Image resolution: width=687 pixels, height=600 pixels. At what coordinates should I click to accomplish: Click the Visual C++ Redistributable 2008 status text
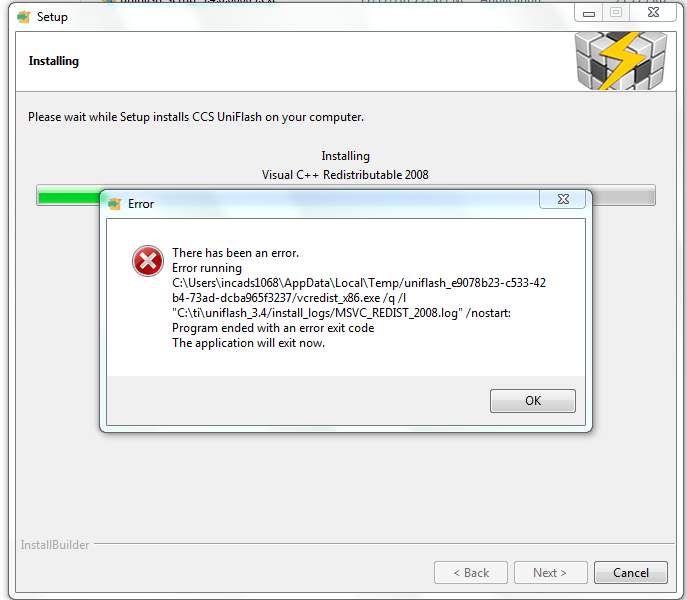[x=345, y=175]
